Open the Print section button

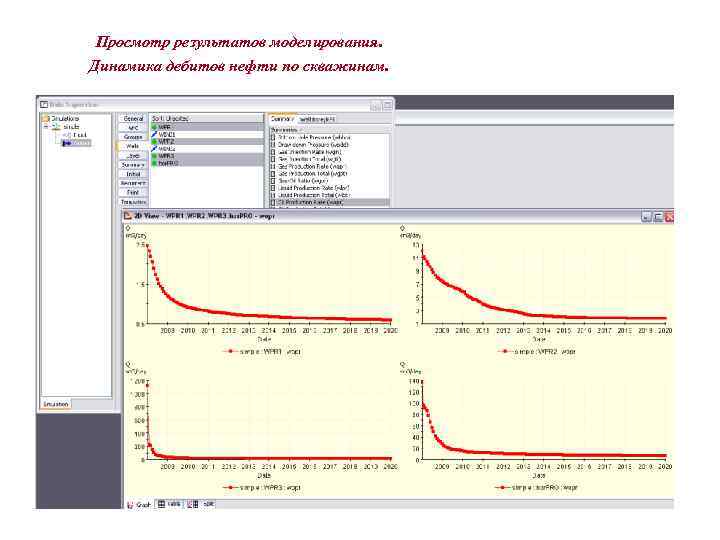[133, 192]
